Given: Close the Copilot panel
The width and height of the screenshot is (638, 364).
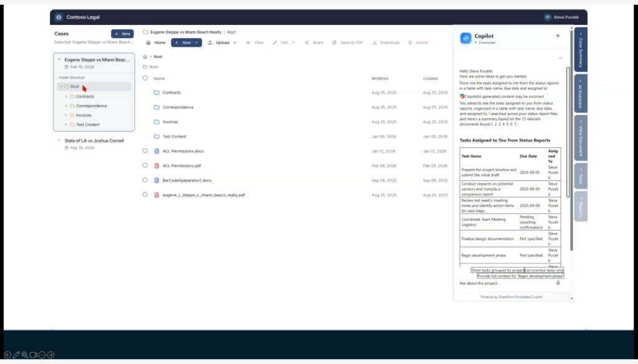Looking at the screenshot, I should [x=558, y=36].
